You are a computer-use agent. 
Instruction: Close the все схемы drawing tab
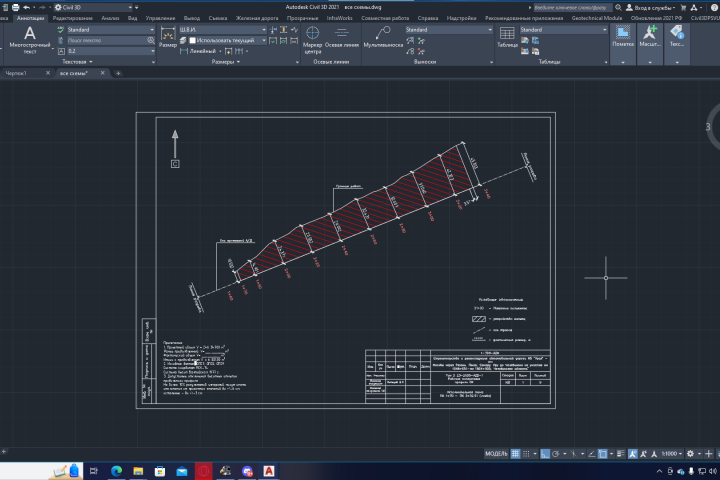(x=102, y=73)
